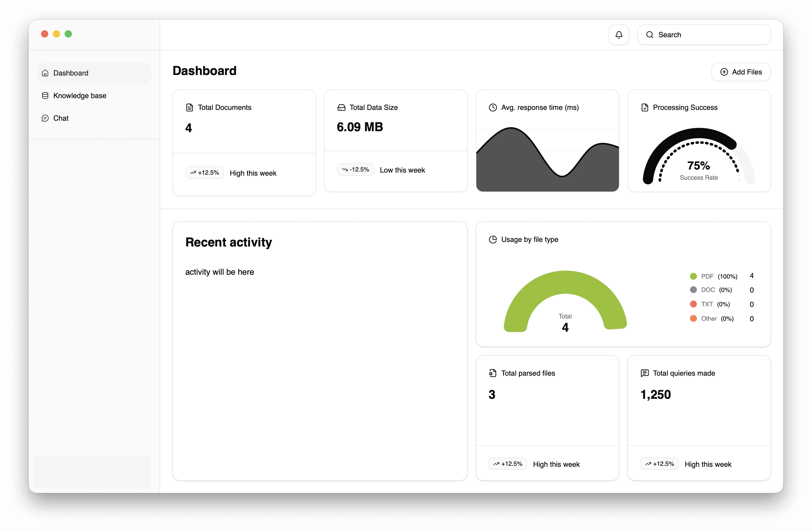
Task: Click the hard drive icon on Total Data Size
Action: point(342,107)
